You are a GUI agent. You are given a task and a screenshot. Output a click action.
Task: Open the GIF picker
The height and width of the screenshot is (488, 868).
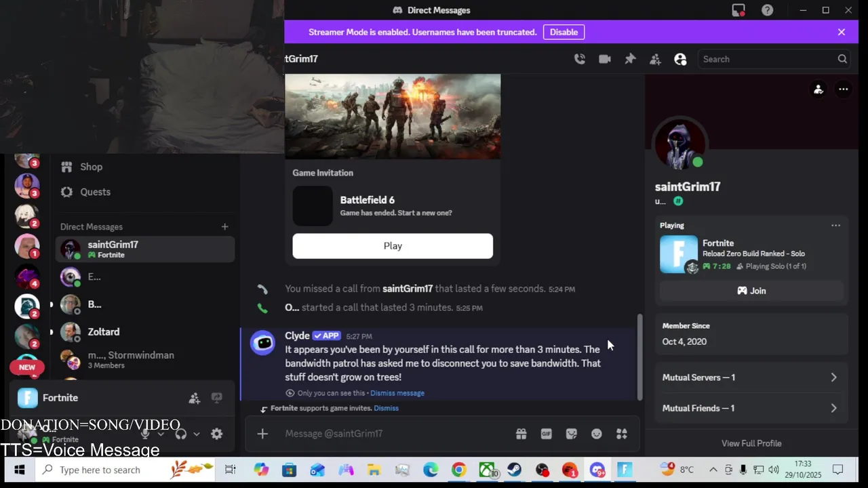(546, 434)
